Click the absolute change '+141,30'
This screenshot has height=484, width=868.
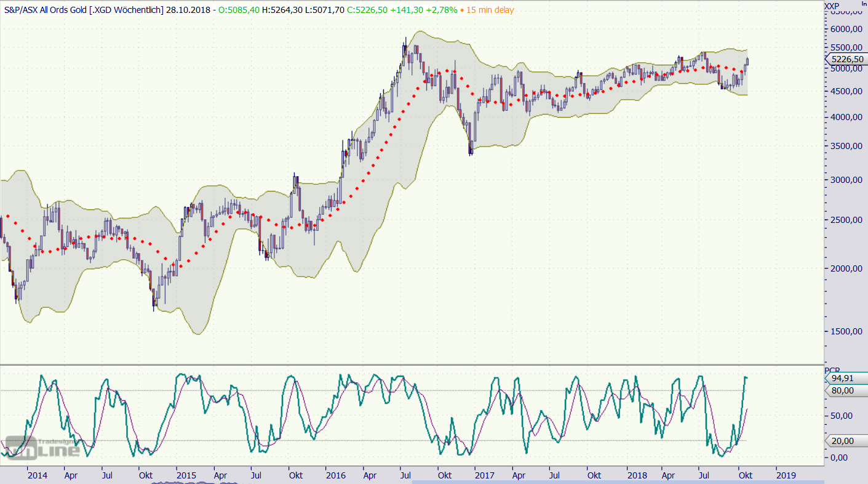coord(406,10)
